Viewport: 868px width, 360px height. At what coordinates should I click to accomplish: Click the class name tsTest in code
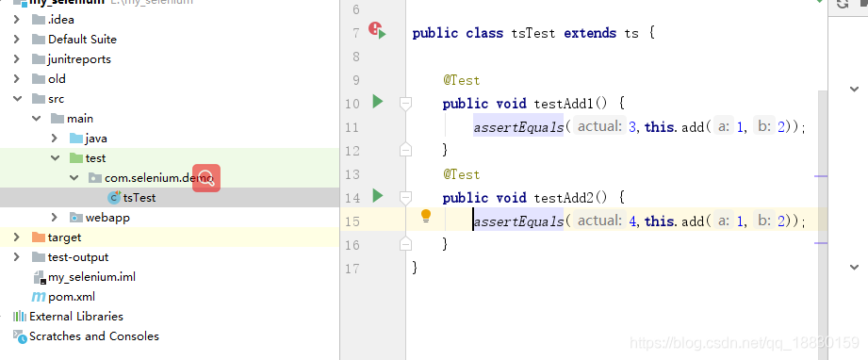click(533, 33)
